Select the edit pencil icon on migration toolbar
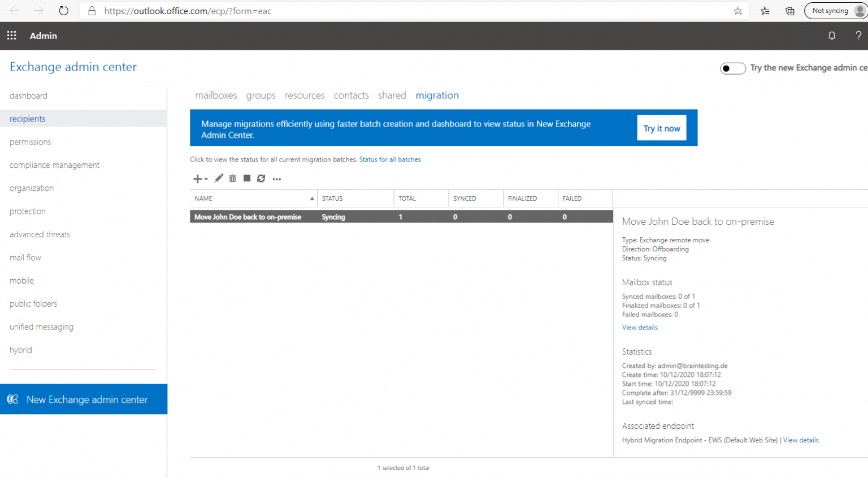 (219, 179)
